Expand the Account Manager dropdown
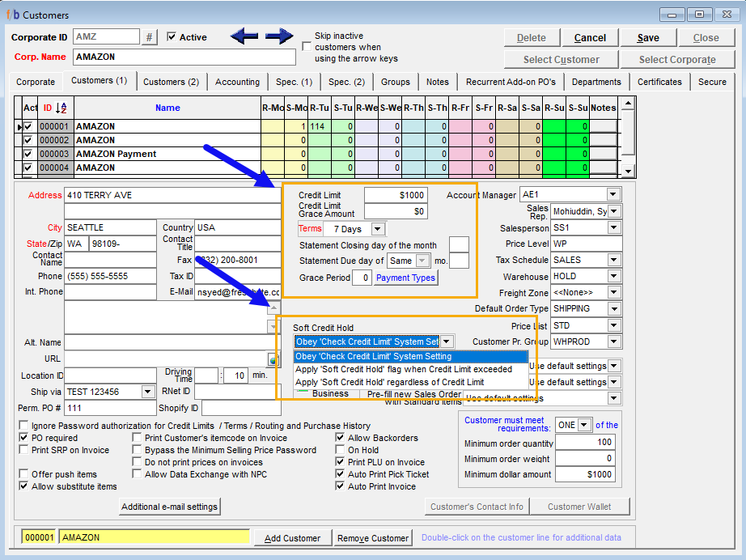 click(613, 195)
